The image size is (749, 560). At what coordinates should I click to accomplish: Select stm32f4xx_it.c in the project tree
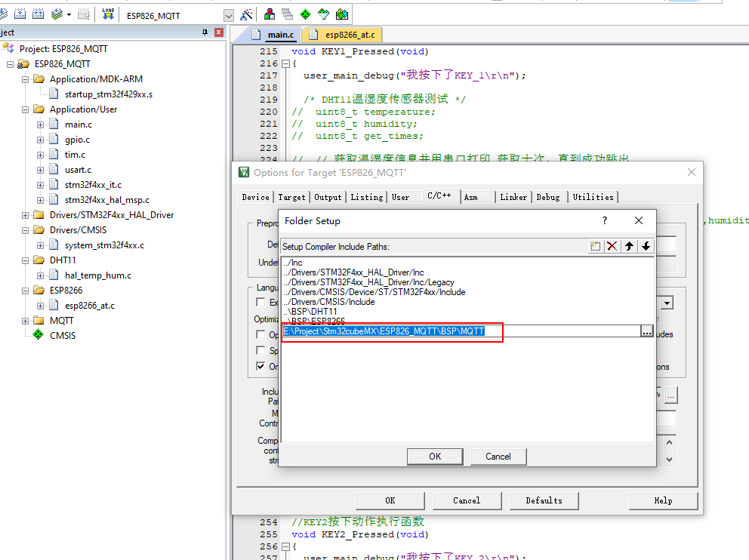point(93,185)
